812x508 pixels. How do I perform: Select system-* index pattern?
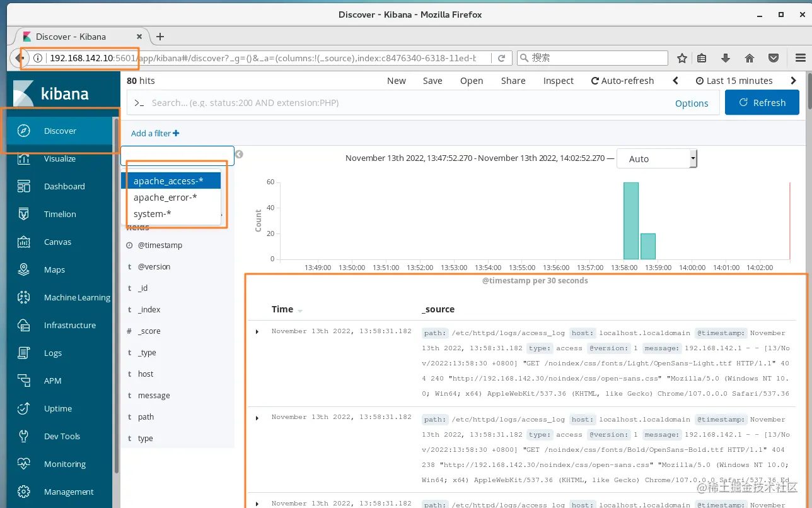click(x=171, y=214)
